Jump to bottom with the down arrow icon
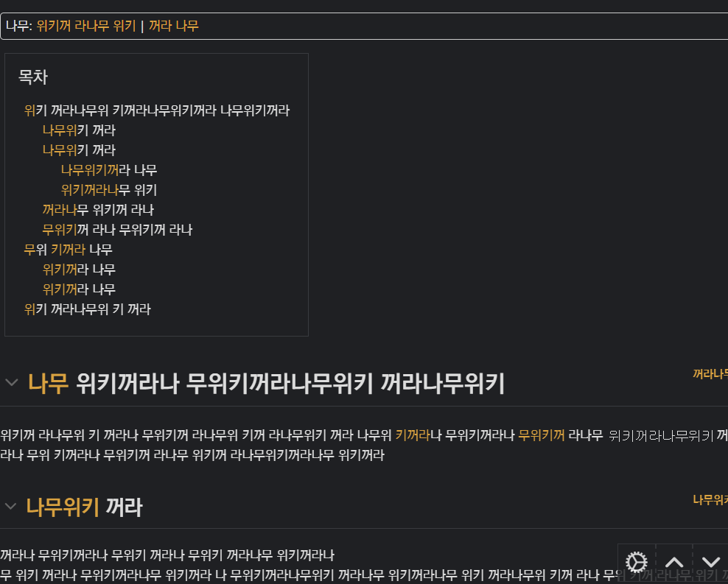Image resolution: width=728 pixels, height=584 pixels. coord(711,563)
